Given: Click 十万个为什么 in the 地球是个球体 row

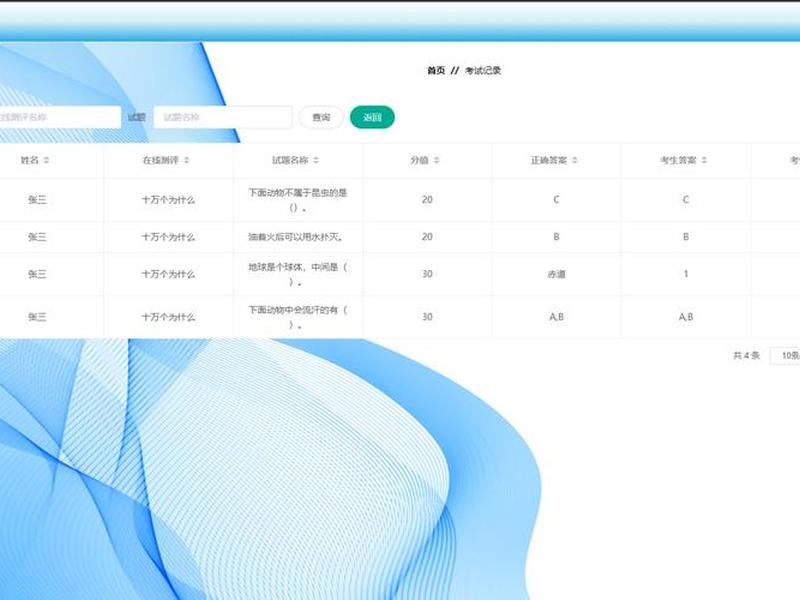Looking at the screenshot, I should (168, 274).
